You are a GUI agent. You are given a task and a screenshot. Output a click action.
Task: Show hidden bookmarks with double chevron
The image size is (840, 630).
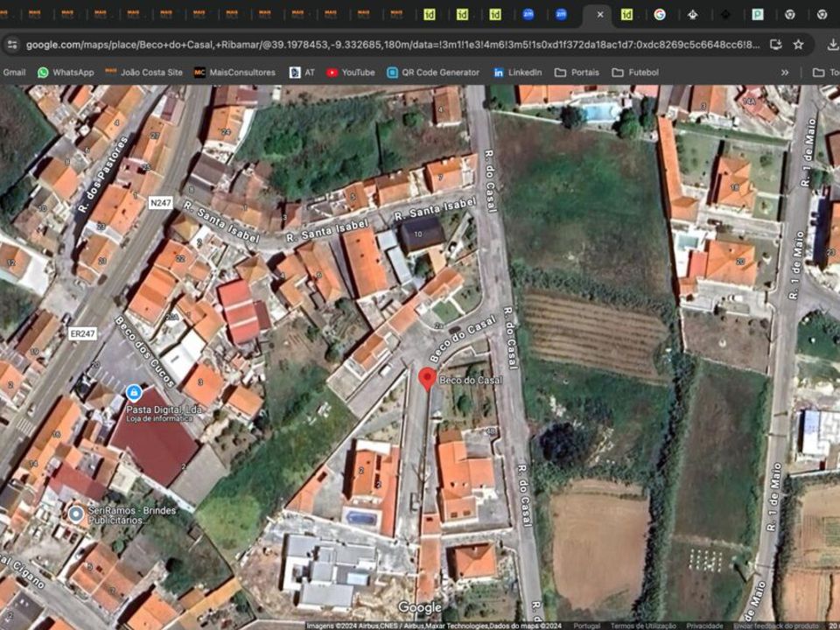[785, 73]
